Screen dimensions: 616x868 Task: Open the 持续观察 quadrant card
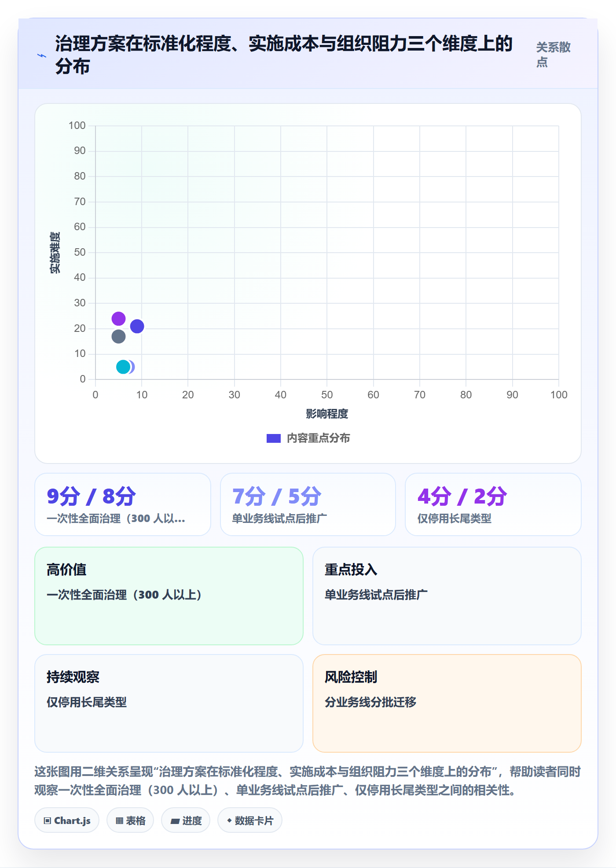[x=169, y=703]
